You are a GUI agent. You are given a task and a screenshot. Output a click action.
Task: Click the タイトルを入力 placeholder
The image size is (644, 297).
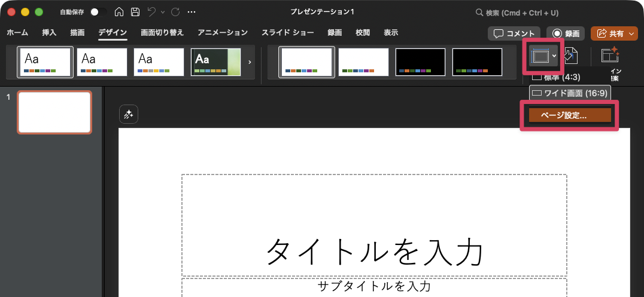(x=374, y=225)
